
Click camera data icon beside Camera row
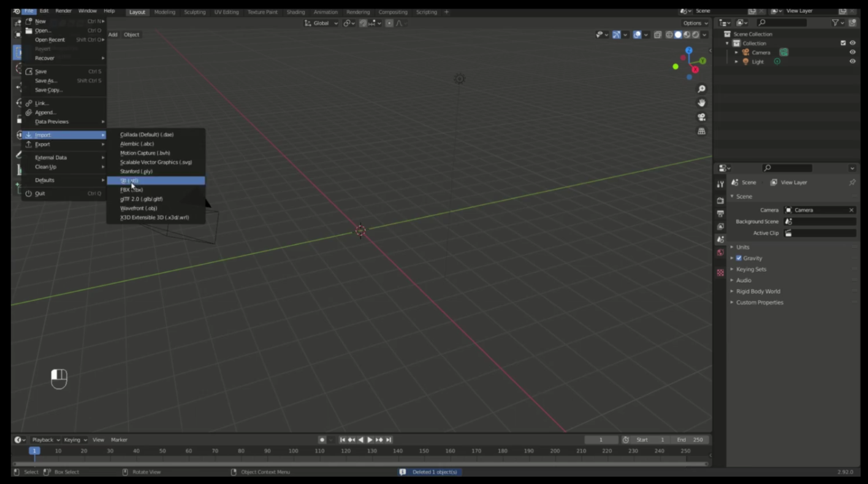click(x=783, y=52)
